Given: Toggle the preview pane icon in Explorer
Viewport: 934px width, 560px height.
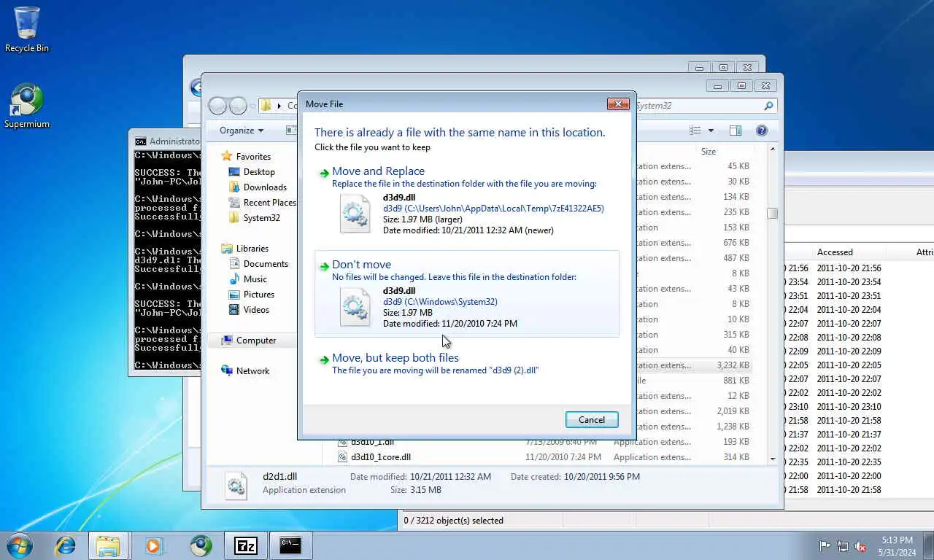Looking at the screenshot, I should coord(736,131).
